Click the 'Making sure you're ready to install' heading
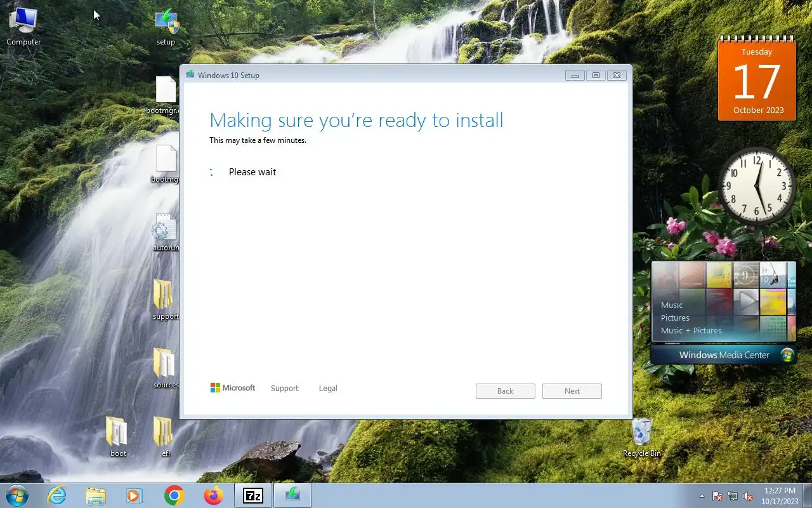This screenshot has height=508, width=812. (x=356, y=120)
